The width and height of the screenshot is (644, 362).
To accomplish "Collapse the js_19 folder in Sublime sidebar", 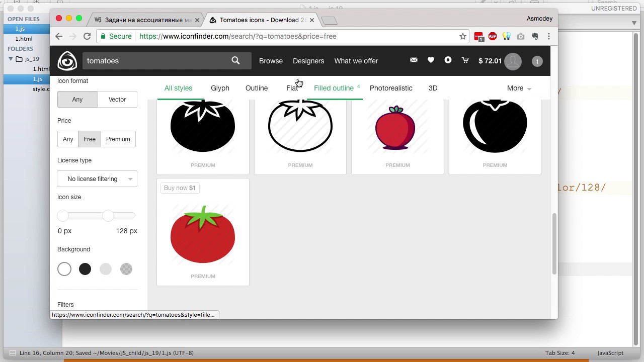I will pos(11,59).
